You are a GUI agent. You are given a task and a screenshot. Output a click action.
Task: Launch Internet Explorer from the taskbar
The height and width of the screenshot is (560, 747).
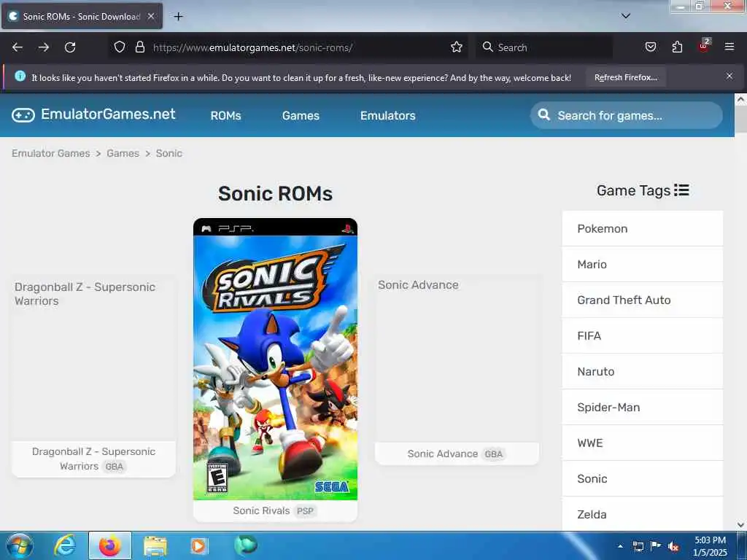pos(65,545)
